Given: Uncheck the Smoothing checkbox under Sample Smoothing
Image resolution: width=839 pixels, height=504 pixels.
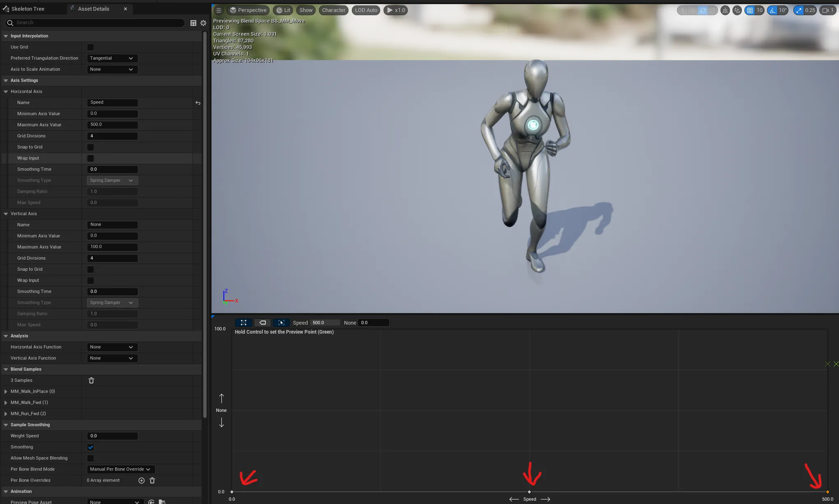Looking at the screenshot, I should tap(91, 447).
